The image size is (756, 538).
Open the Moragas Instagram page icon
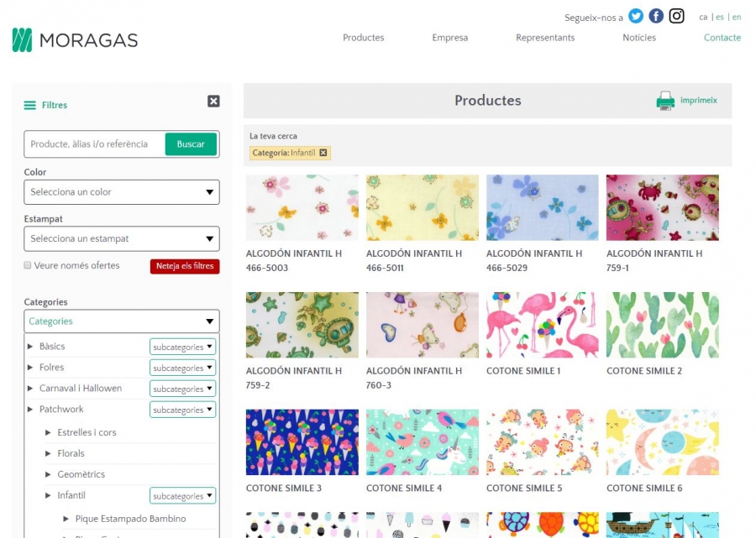(x=676, y=16)
